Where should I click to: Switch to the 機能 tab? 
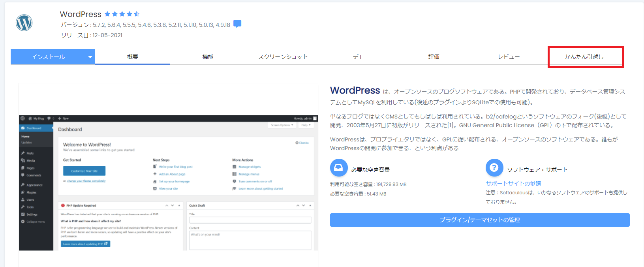(x=208, y=57)
